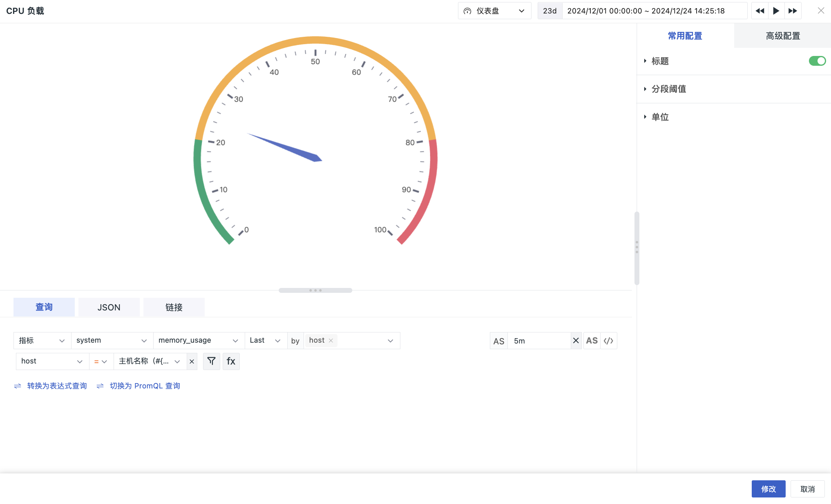This screenshot has width=831, height=504.
Task: Click the horizontal panel resize handle
Action: tap(315, 290)
